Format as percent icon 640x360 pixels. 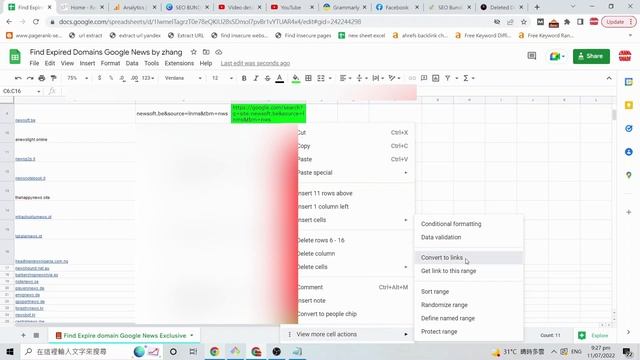click(111, 78)
